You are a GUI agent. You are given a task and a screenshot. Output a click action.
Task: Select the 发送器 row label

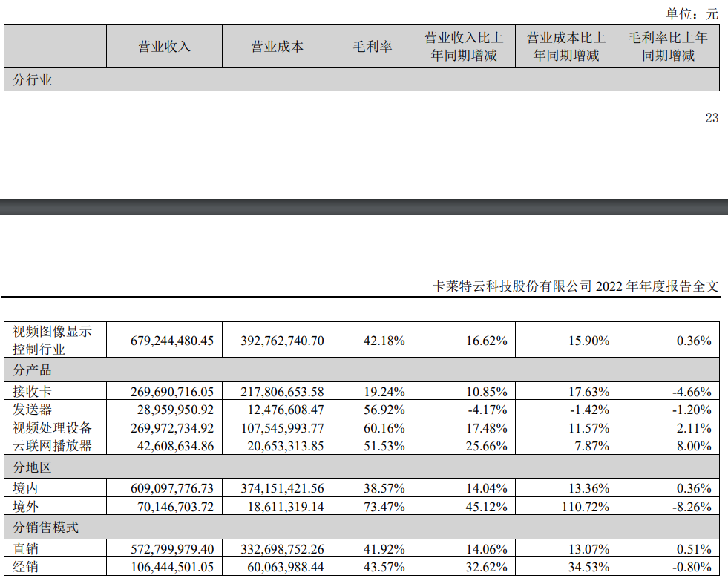coord(32,410)
